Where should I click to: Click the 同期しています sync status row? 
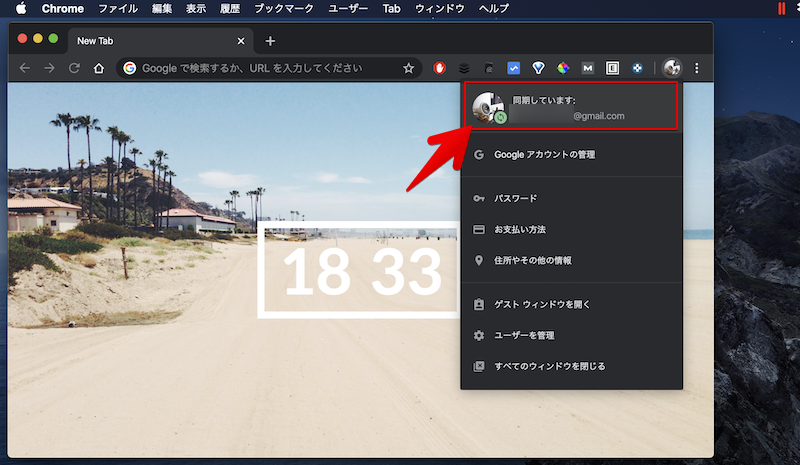point(571,107)
